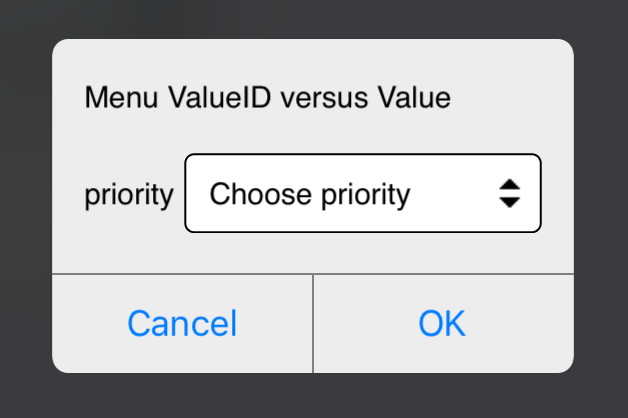Click the "Menu ValueID versus Value" title
The width and height of the screenshot is (628, 418).
click(x=268, y=98)
